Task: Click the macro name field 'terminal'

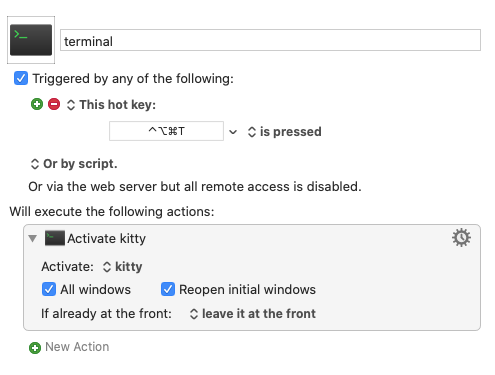Action: [x=270, y=40]
